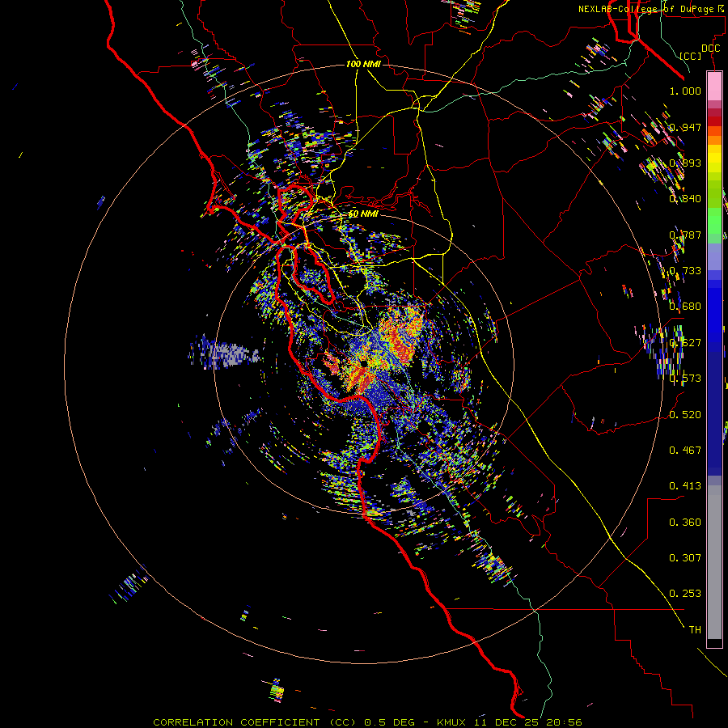The height and width of the screenshot is (728, 728).
Task: Click the black radar site dot at center
Action: (363, 363)
